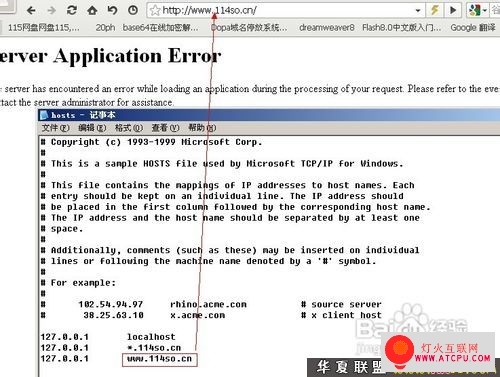Screen dimensions: 500x377
Task: Click the address bar URL field
Action: 286,11
